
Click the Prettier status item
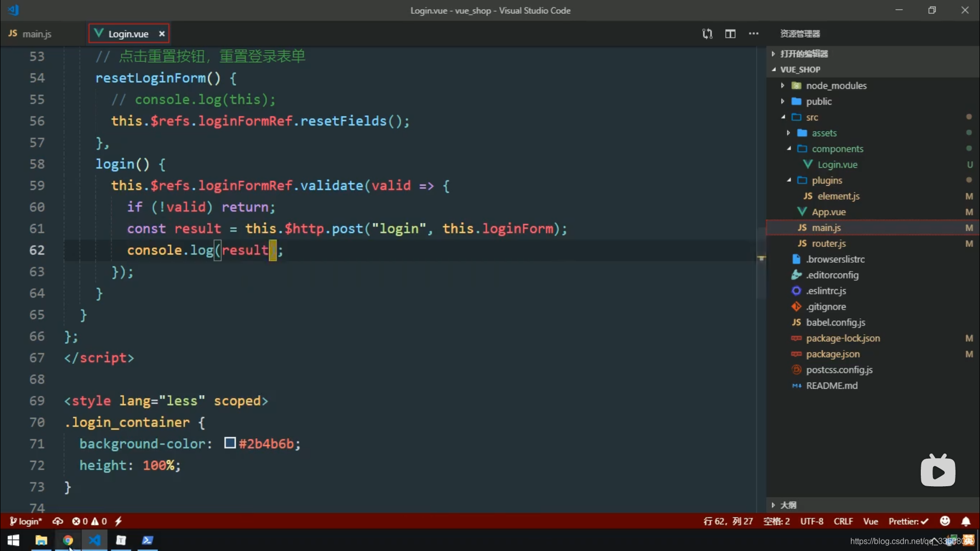click(x=909, y=521)
